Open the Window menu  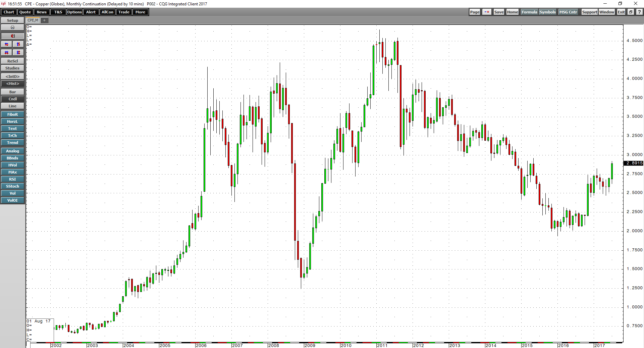[x=606, y=12]
